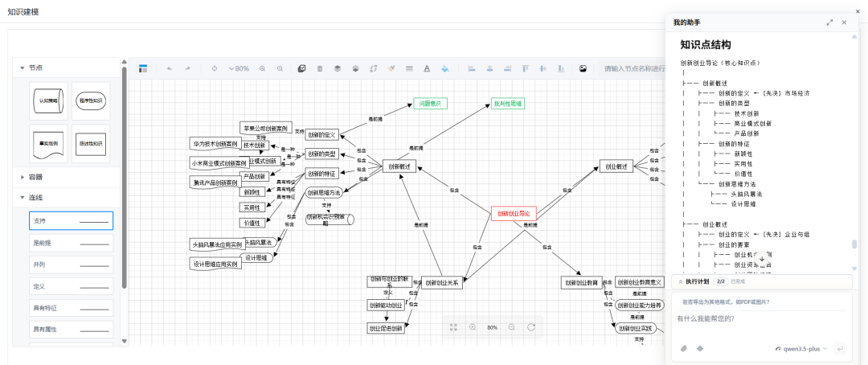Click the connector route style icon
868x365 pixels.
(x=373, y=68)
